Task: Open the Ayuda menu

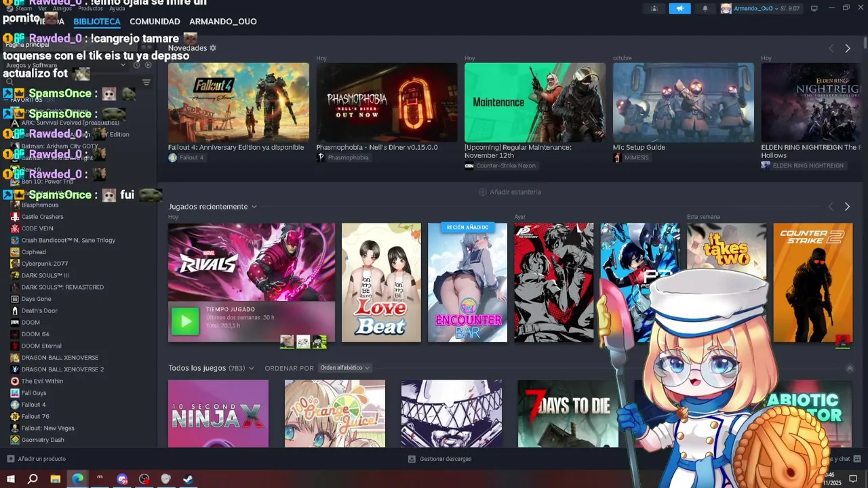Action: [117, 8]
